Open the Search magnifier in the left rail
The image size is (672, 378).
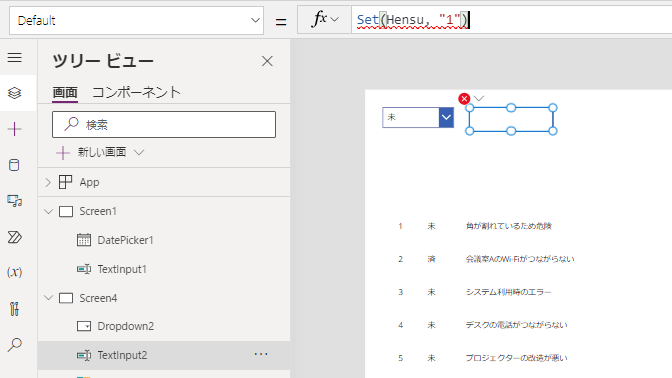[x=15, y=345]
